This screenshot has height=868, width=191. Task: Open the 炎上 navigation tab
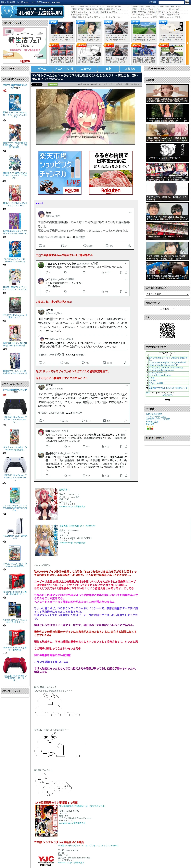(108, 68)
